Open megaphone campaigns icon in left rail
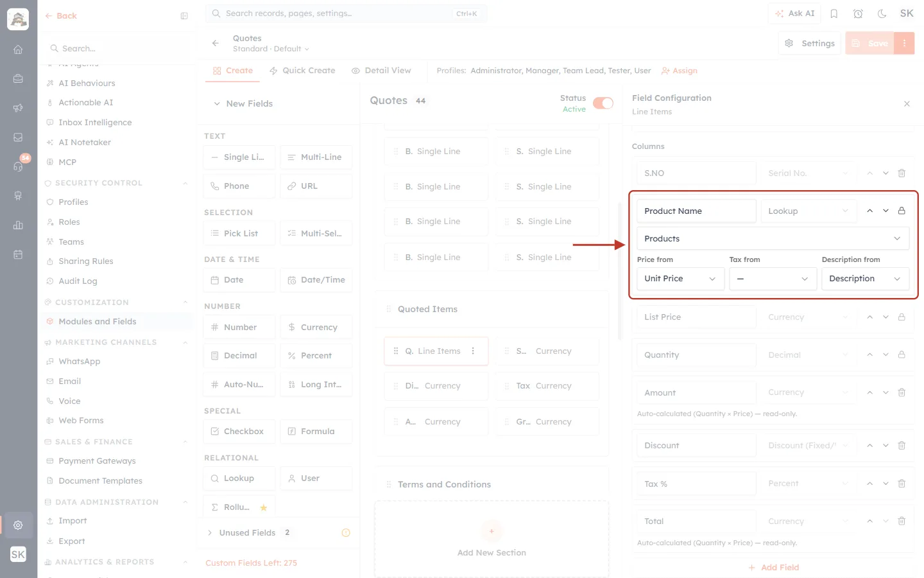Image resolution: width=924 pixels, height=578 pixels. (x=18, y=108)
